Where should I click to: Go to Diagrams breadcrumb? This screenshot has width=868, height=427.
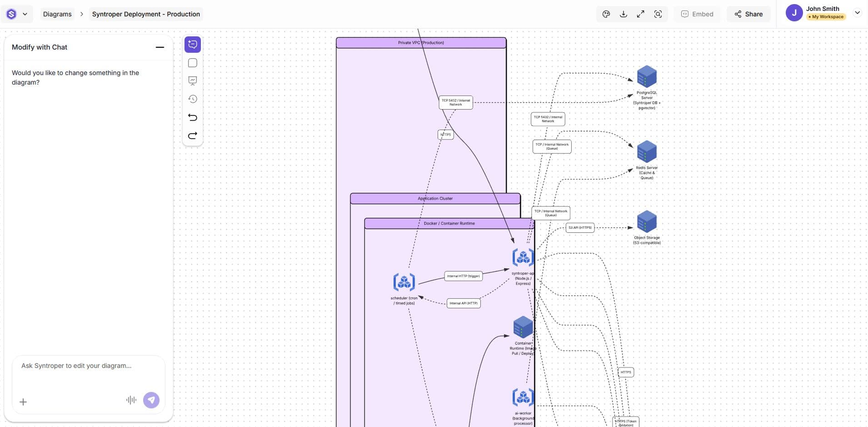pyautogui.click(x=57, y=14)
